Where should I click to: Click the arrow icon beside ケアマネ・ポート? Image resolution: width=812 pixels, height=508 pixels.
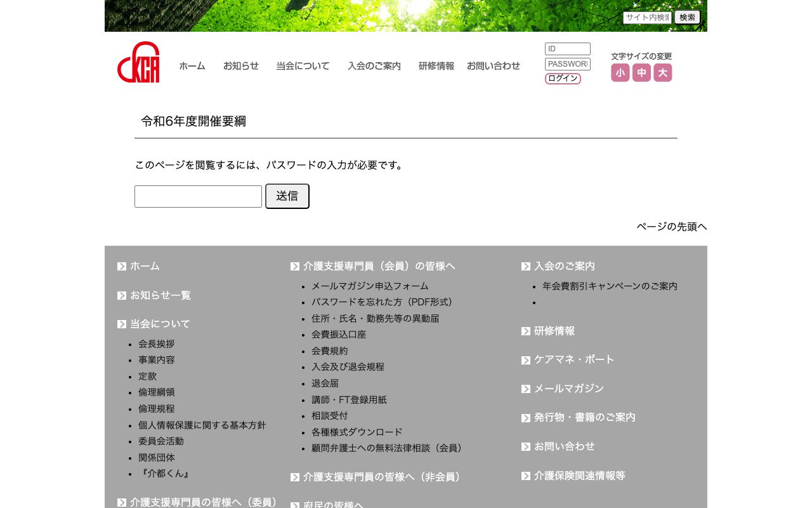coord(526,360)
